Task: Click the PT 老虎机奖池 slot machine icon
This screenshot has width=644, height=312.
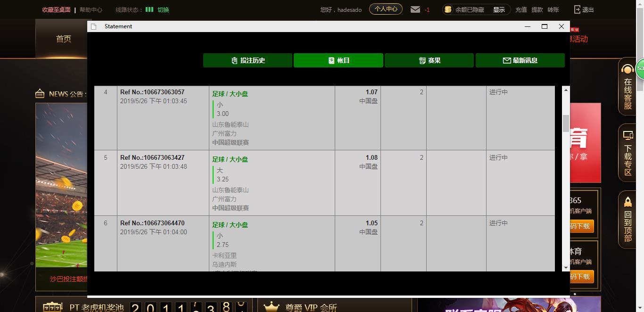Action: pyautogui.click(x=52, y=308)
